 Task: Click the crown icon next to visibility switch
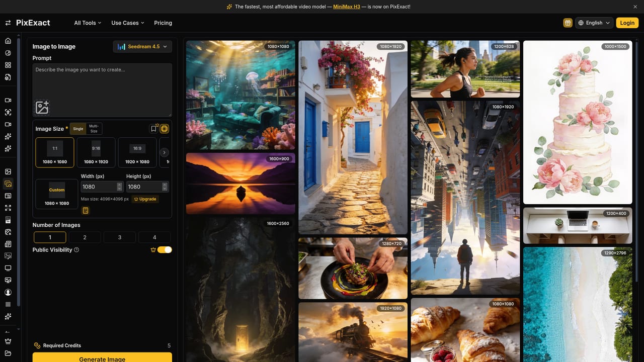(x=153, y=250)
